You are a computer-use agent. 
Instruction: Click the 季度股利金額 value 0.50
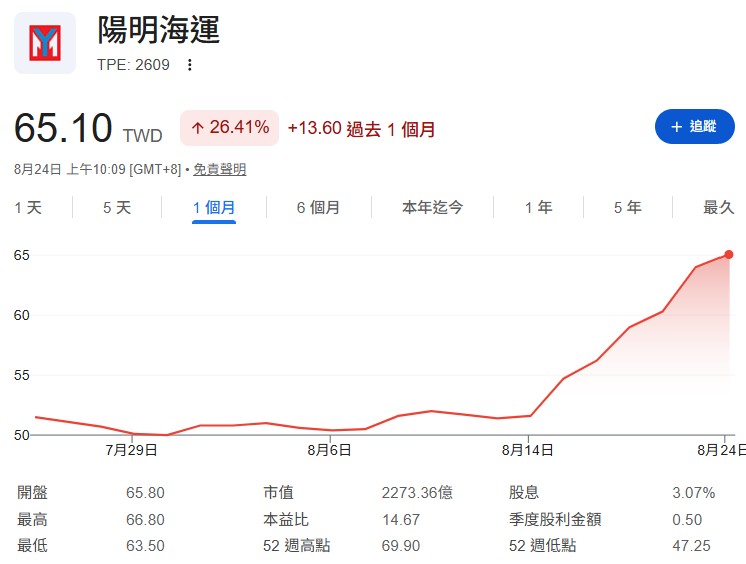(687, 519)
